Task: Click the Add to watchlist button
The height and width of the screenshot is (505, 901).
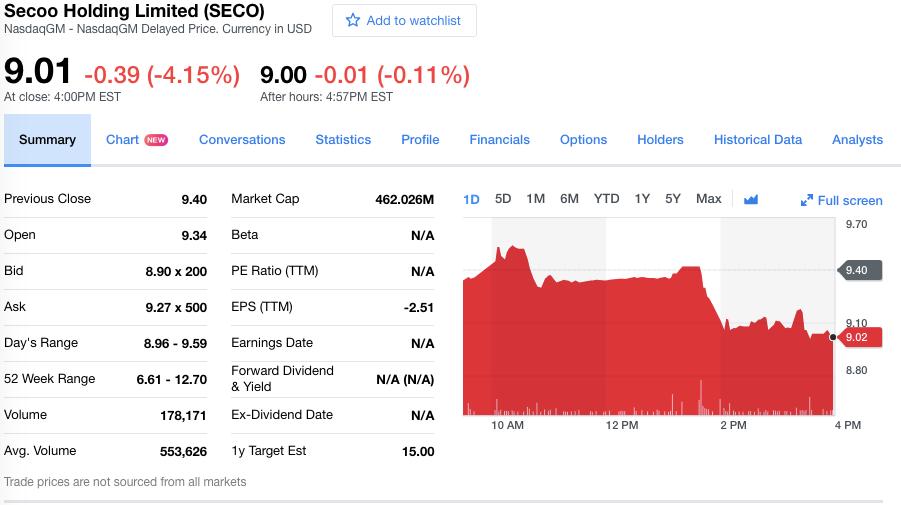Action: pyautogui.click(x=404, y=21)
